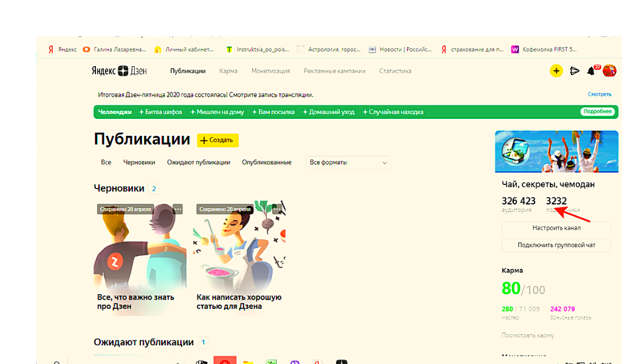Open the Галина Лазаревна bookmark

click(114, 50)
